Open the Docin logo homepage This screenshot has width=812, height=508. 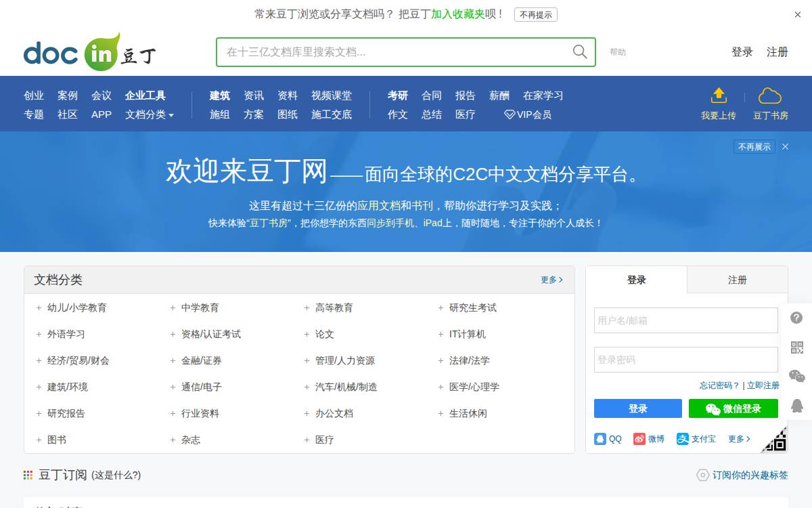click(x=90, y=52)
